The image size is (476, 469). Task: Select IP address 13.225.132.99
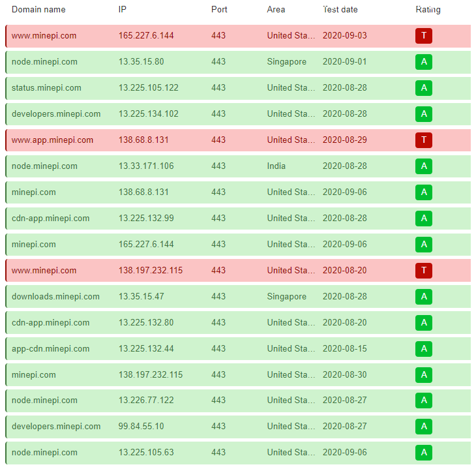click(146, 219)
